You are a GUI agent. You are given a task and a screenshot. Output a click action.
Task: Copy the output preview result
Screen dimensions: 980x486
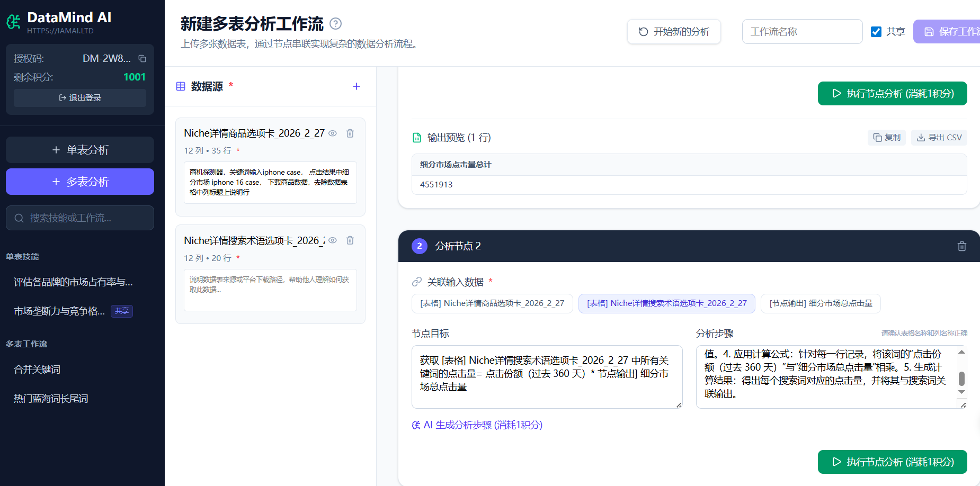point(887,138)
